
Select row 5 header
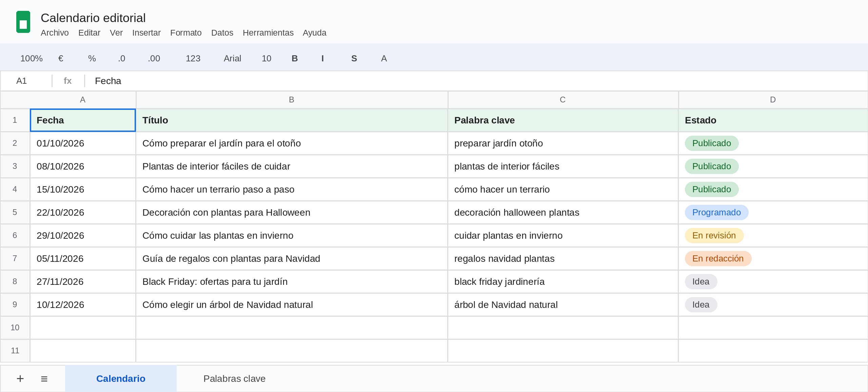click(15, 212)
